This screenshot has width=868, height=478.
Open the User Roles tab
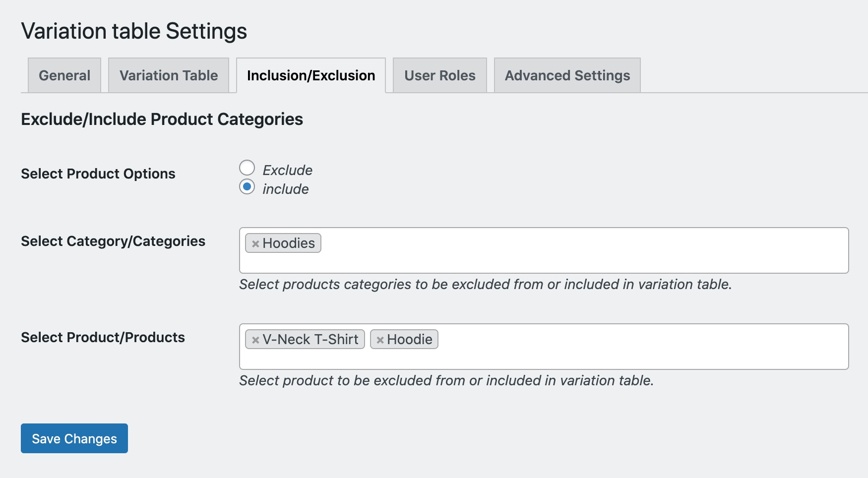pyautogui.click(x=439, y=75)
